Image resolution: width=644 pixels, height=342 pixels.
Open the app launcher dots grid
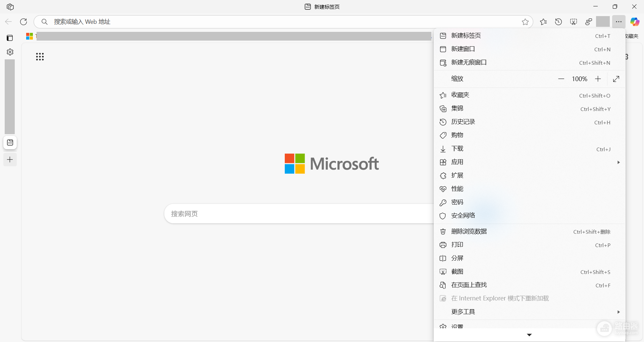coord(40,57)
